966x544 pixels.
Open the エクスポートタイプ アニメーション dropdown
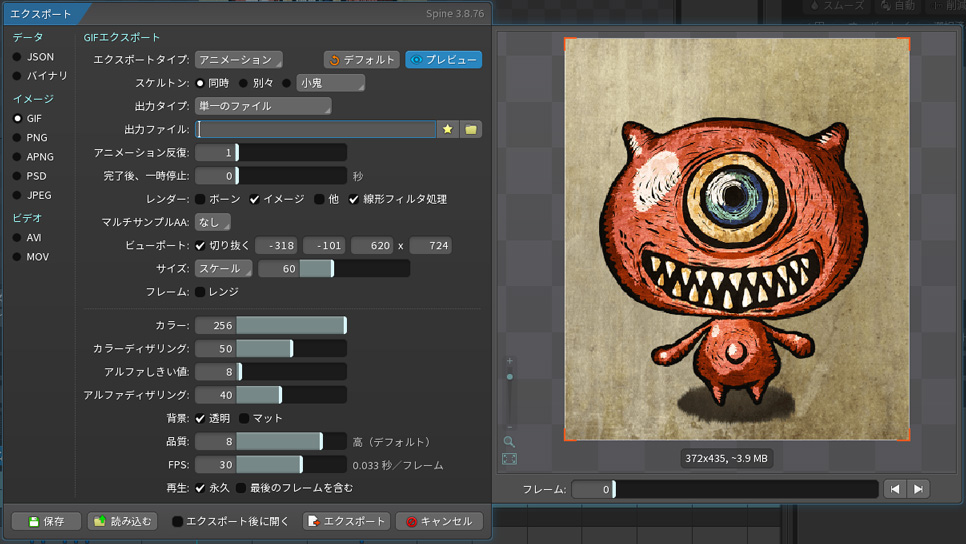pyautogui.click(x=238, y=60)
